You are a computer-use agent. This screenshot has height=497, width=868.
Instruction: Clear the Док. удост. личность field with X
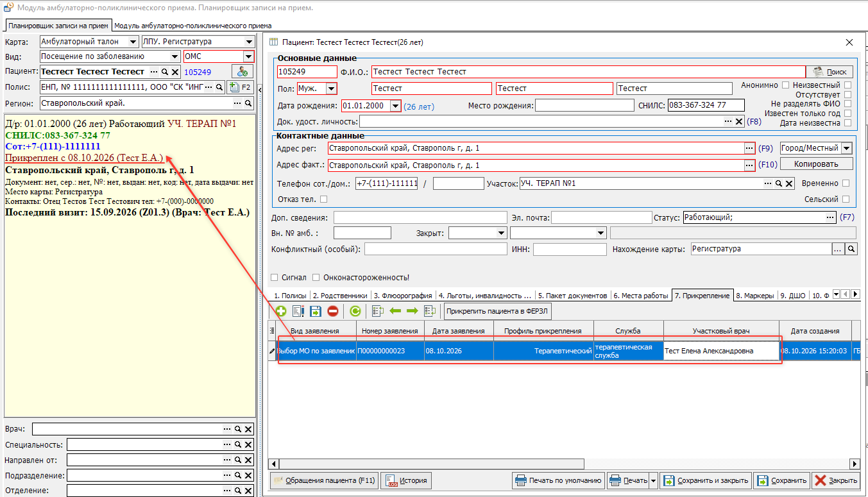coord(739,121)
